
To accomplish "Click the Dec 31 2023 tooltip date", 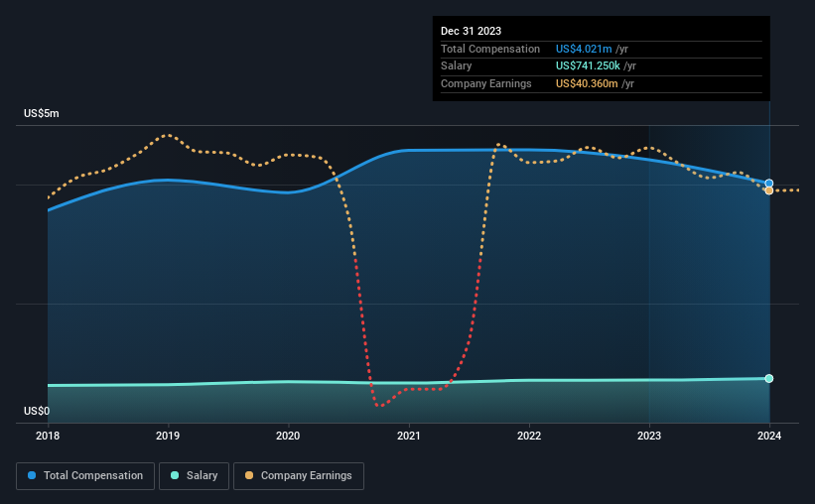I will 471,31.
